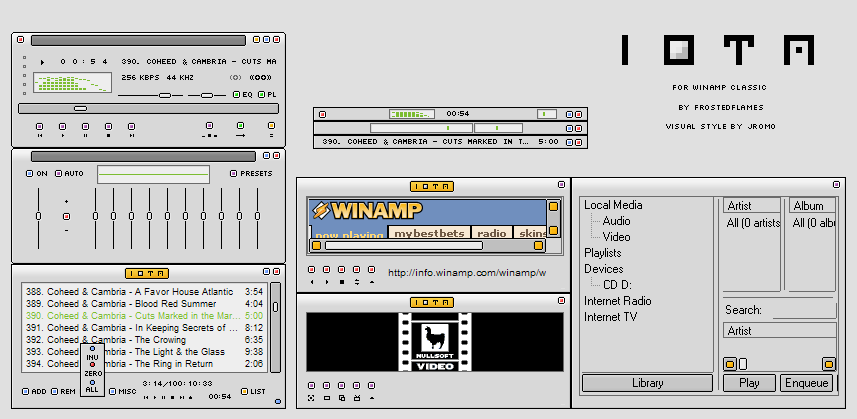Click the spectrum visualizer in main player
The image size is (857, 419).
click(72, 82)
